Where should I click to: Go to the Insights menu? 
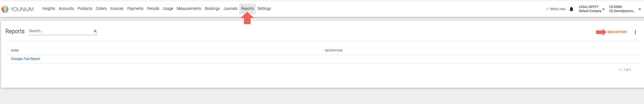(49, 9)
